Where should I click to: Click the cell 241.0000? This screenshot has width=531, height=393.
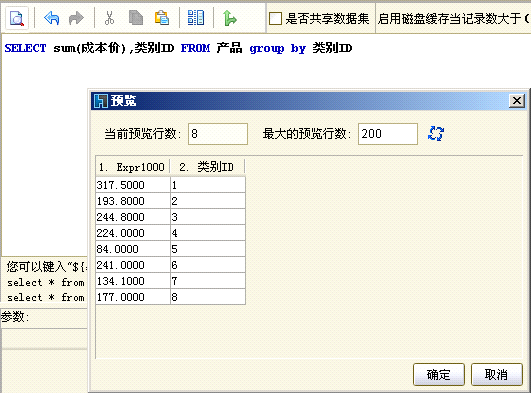click(x=133, y=265)
